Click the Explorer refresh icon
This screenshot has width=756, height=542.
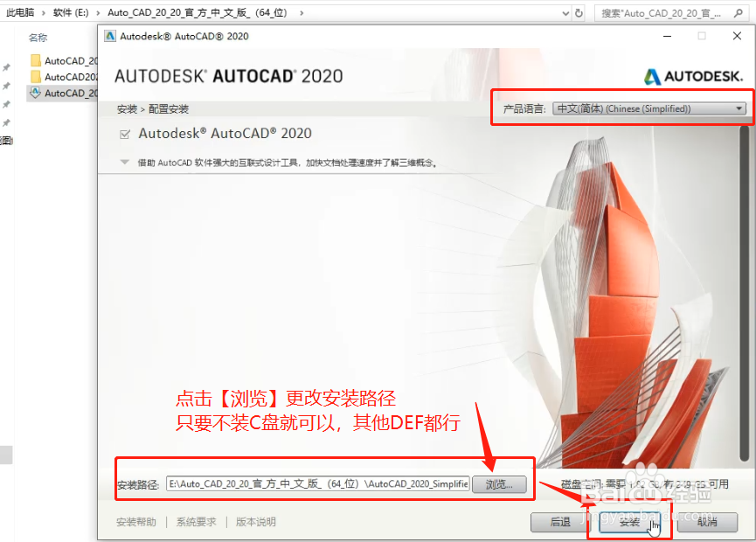579,13
